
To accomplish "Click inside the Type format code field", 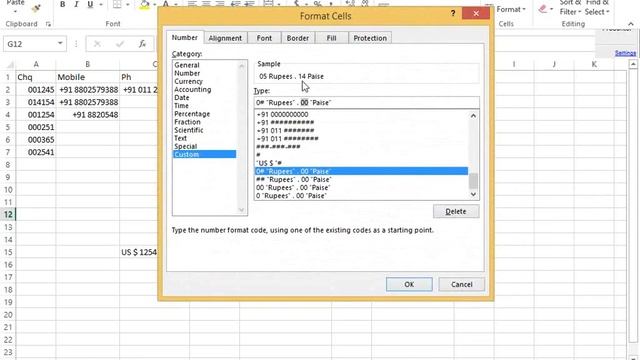I will click(367, 102).
